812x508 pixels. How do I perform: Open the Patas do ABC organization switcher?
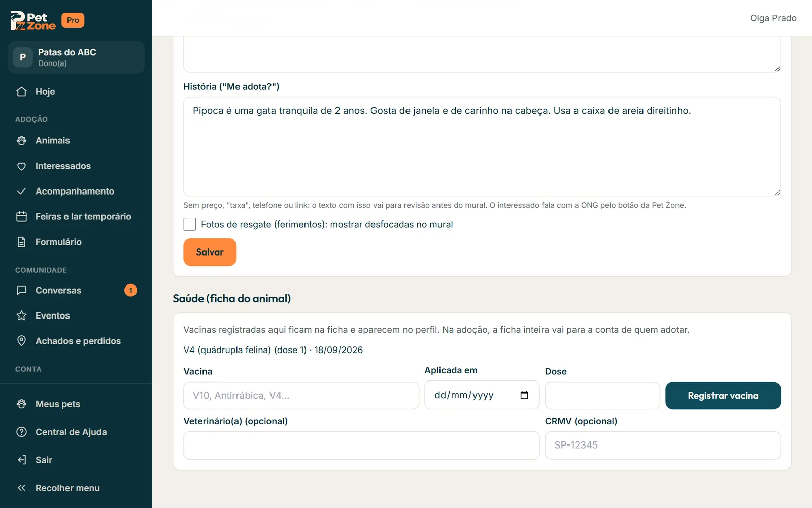click(76, 57)
